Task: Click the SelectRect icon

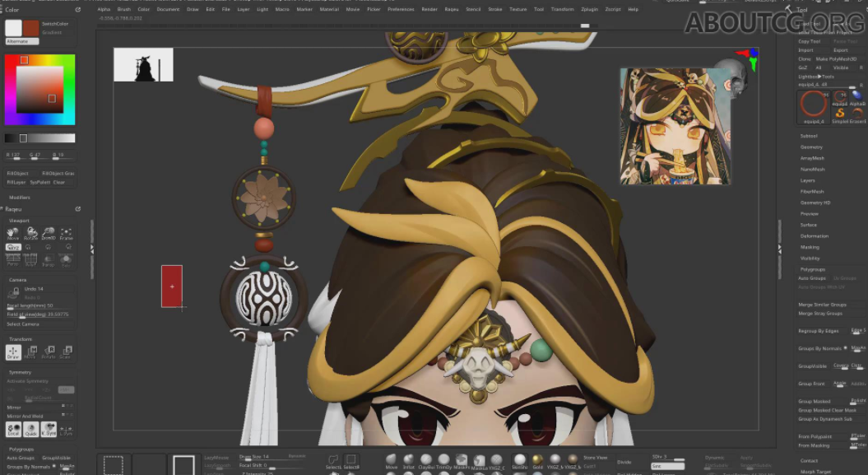Action: (x=351, y=461)
